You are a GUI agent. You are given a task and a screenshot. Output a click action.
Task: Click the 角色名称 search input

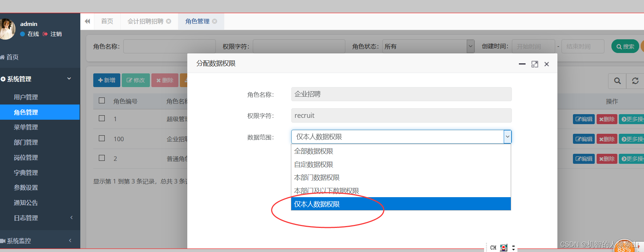[x=170, y=46]
